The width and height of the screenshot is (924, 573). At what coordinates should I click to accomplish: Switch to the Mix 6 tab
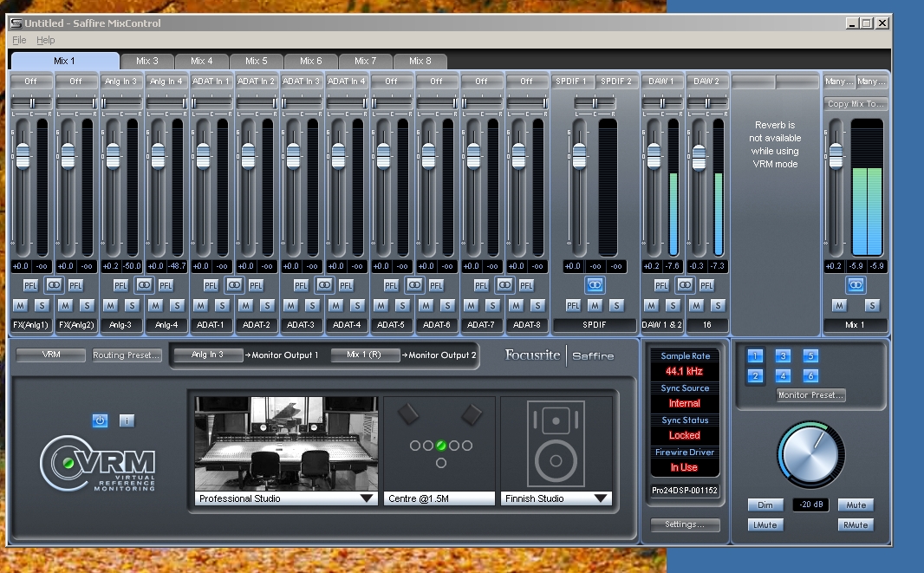310,62
